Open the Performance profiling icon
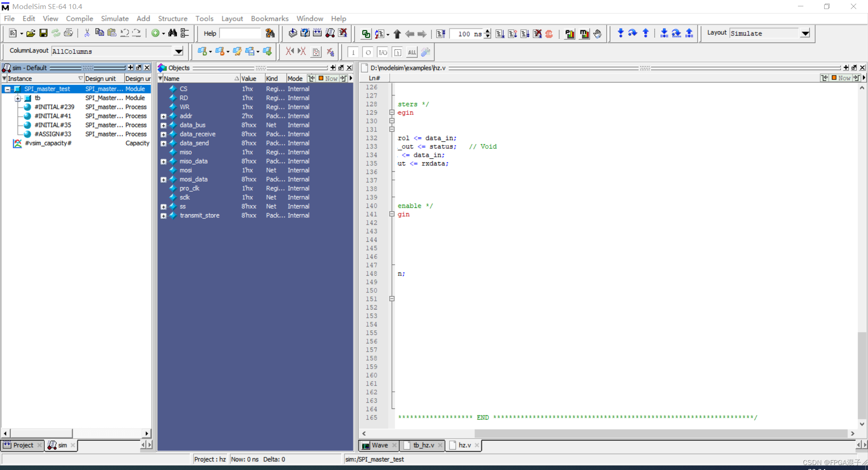Screen dimensions: 868x470 (570, 34)
